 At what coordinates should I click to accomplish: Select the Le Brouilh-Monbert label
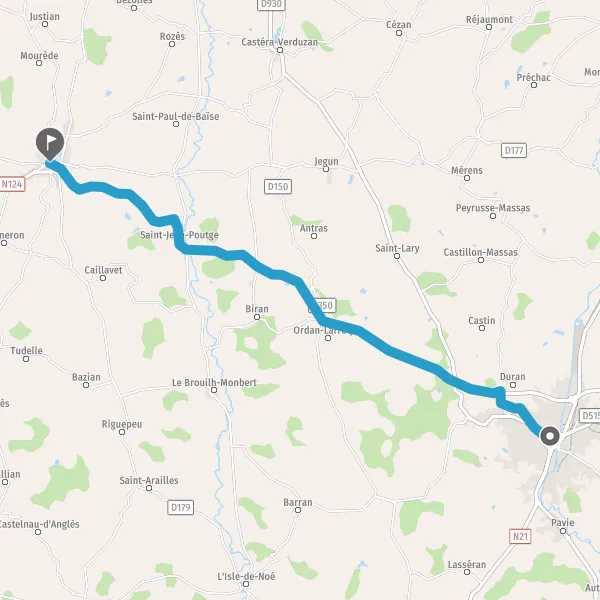tap(214, 382)
